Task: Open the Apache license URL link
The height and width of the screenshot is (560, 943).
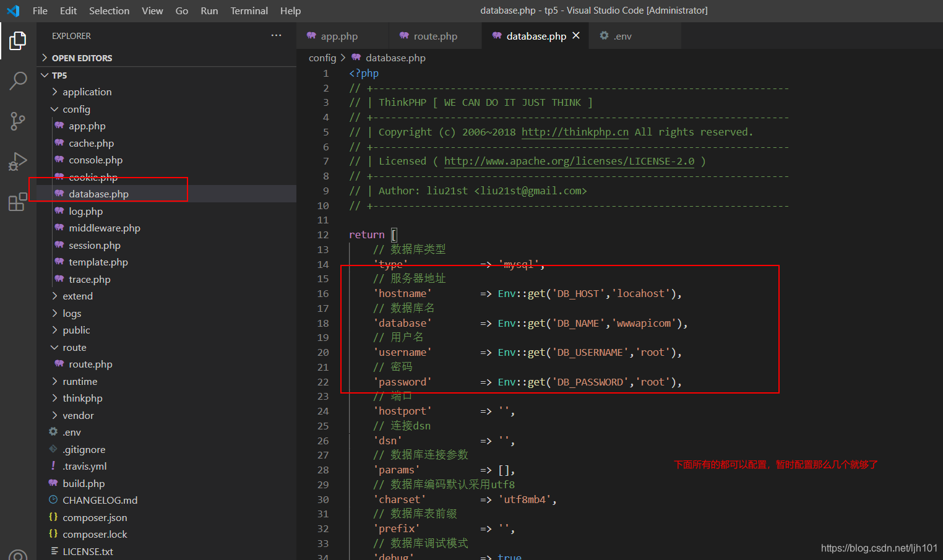Action: tap(569, 161)
